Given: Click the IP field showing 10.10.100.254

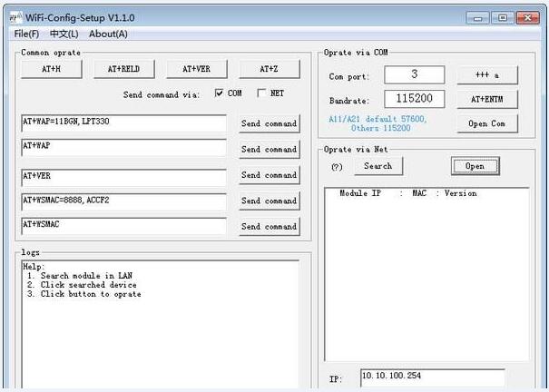Looking at the screenshot, I should coord(433,377).
